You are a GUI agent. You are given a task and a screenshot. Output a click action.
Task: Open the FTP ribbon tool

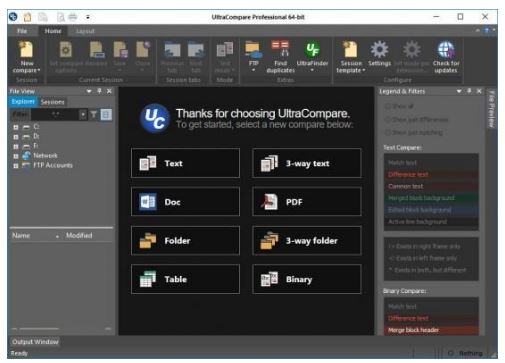coord(253,56)
